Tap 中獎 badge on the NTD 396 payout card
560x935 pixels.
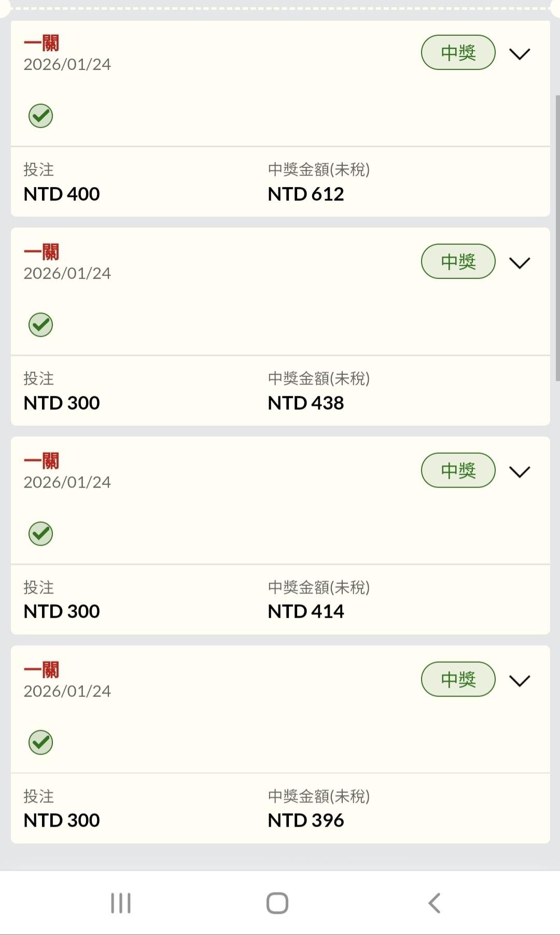458,679
